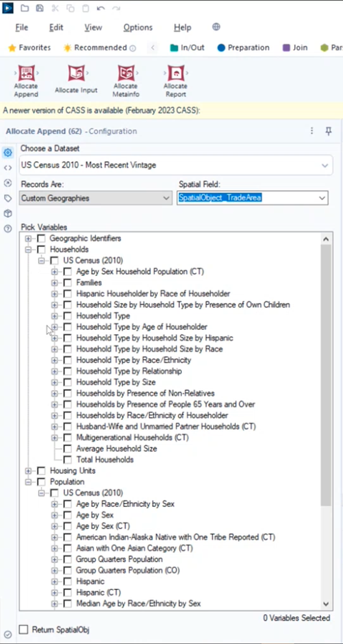
Task: Check the Total Households checkbox
Action: (x=68, y=460)
